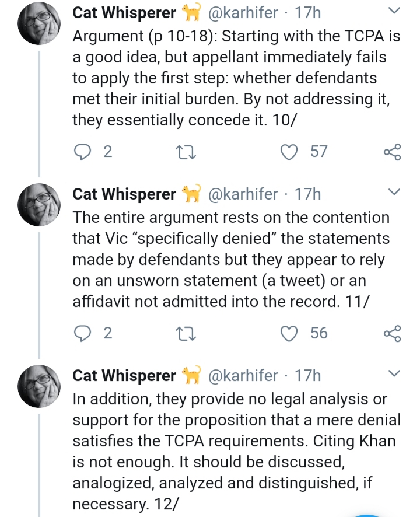Retweet the tweet ending in 11/

tap(185, 334)
